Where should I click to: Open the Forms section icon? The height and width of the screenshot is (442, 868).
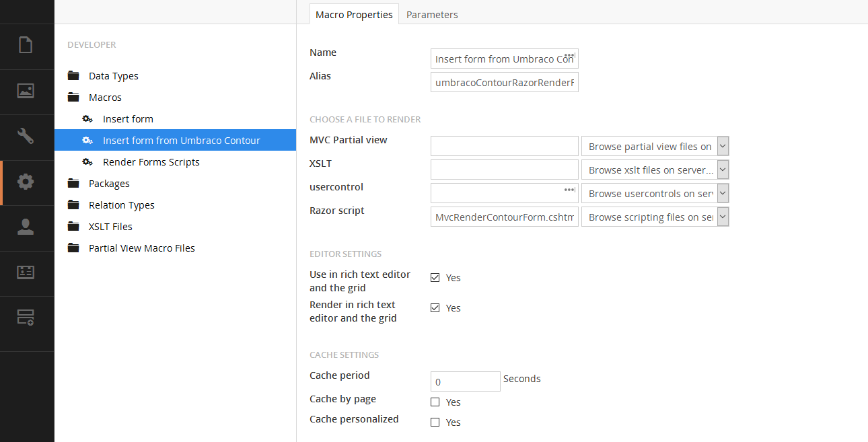(26, 318)
